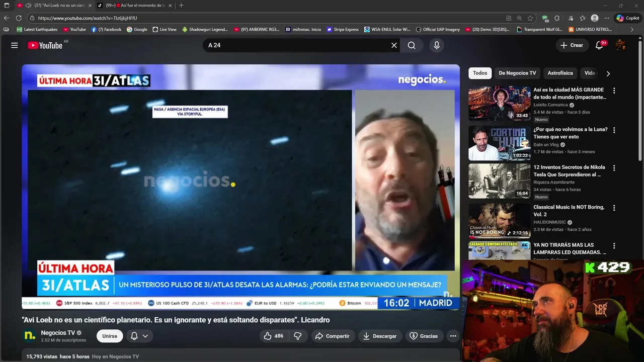This screenshot has width=644, height=362.
Task: Play the ciudad MÁS GRANDE thumbnail
Action: pyautogui.click(x=499, y=103)
